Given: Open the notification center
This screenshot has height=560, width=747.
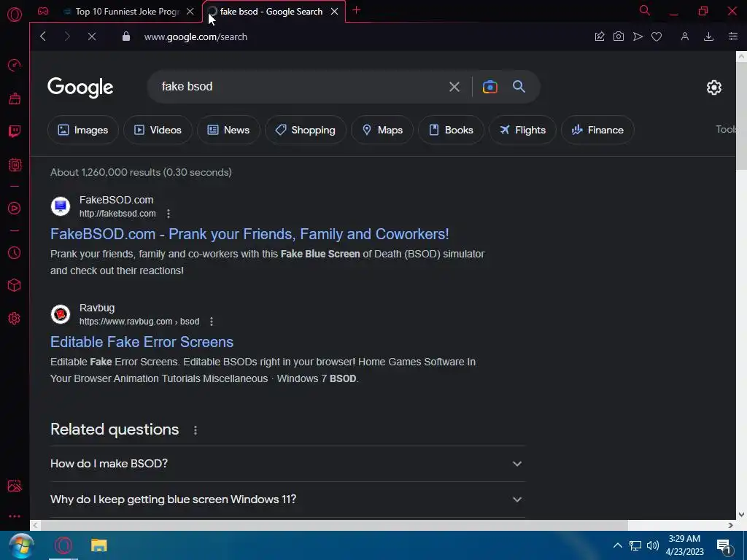Looking at the screenshot, I should coord(724,546).
